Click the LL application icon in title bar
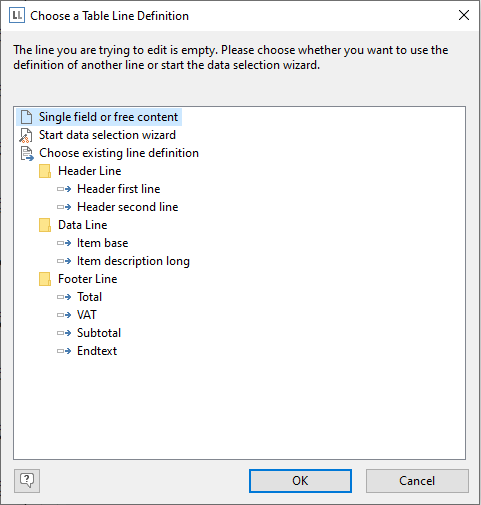 (17, 16)
